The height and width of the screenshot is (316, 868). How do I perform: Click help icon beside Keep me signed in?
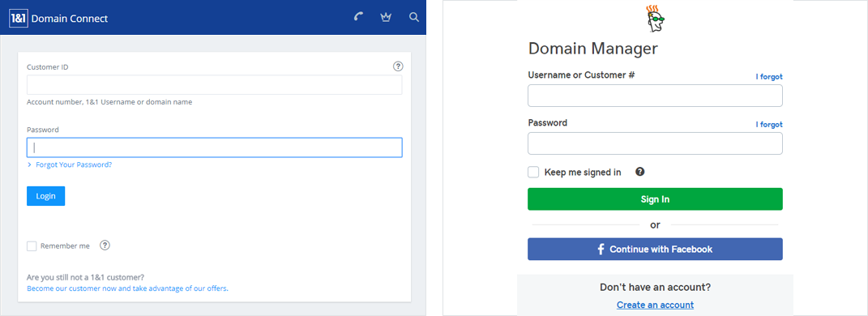[x=640, y=172]
